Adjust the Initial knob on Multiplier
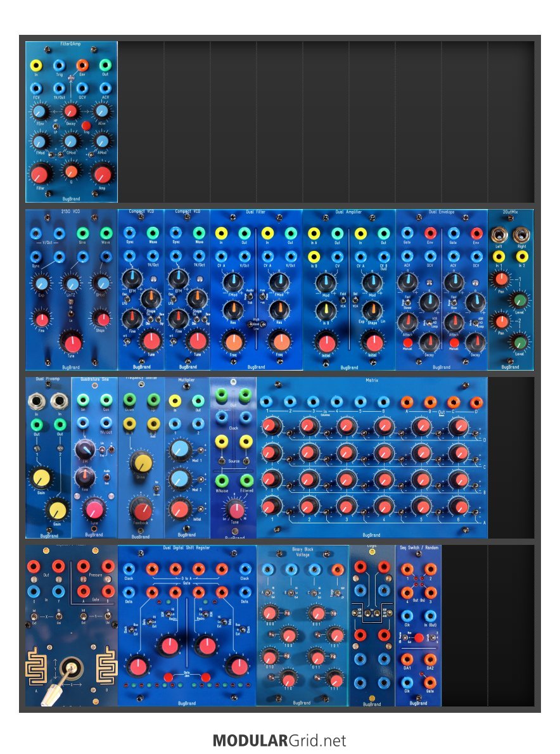 click(x=180, y=509)
